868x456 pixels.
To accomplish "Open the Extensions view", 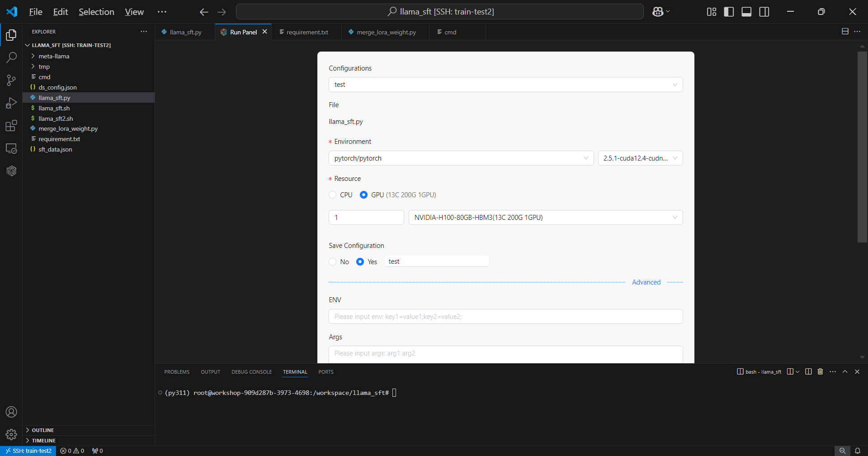I will [x=11, y=126].
